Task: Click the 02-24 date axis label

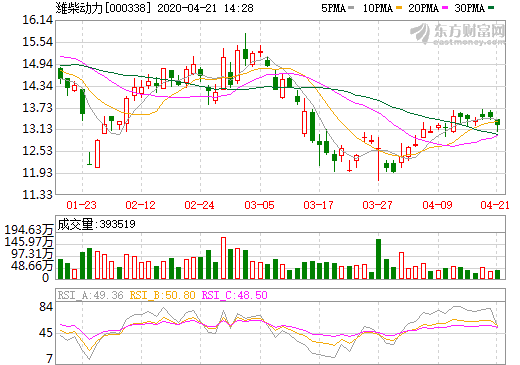Action: click(199, 205)
